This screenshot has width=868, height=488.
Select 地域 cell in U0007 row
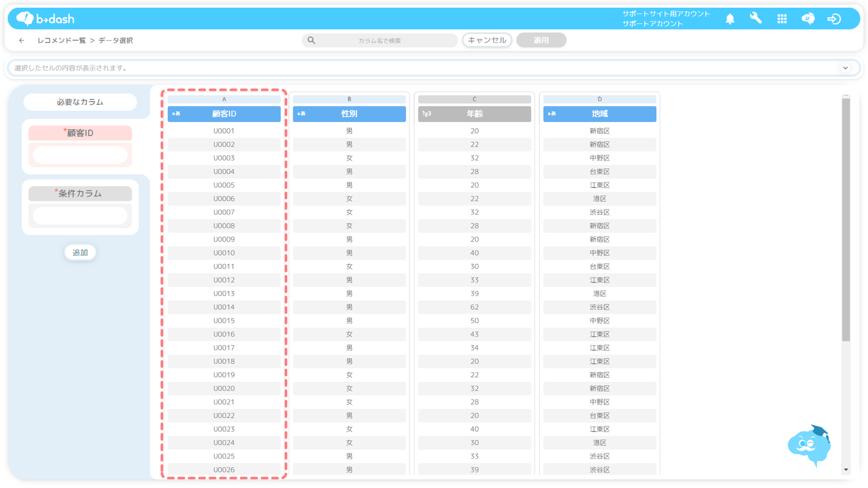pos(600,212)
